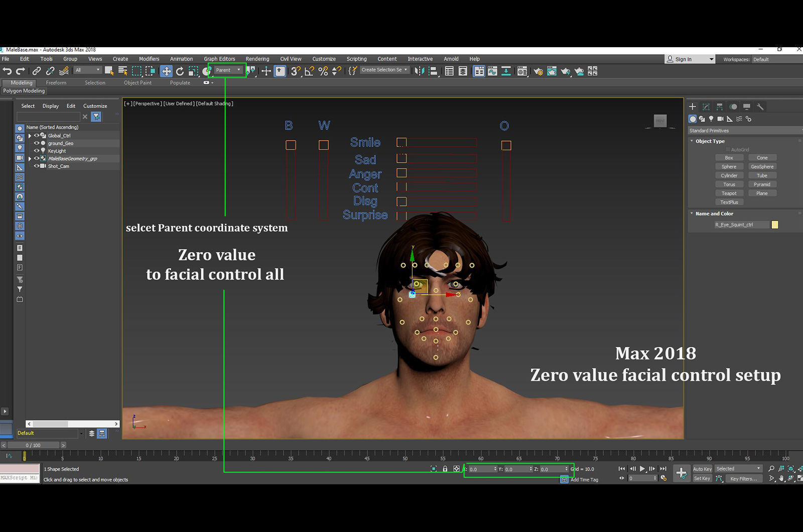Expand the Global_Ctrl tree item
This screenshot has width=803, height=532.
click(x=30, y=136)
